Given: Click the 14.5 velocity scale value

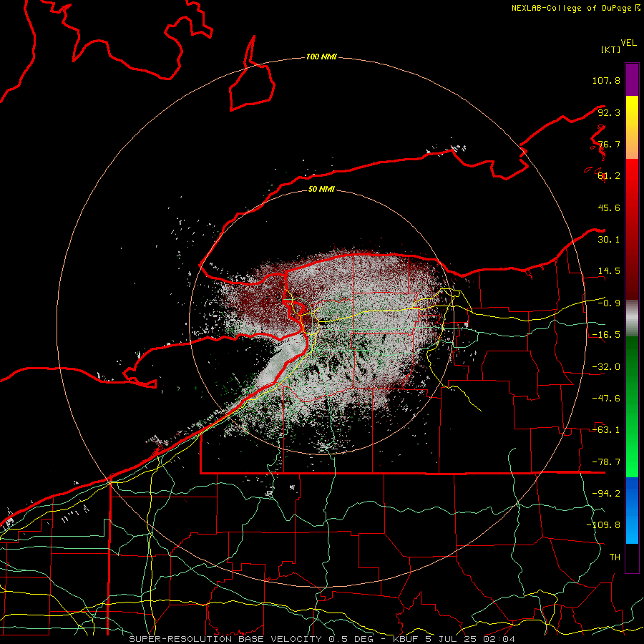Looking at the screenshot, I should pyautogui.click(x=609, y=271).
